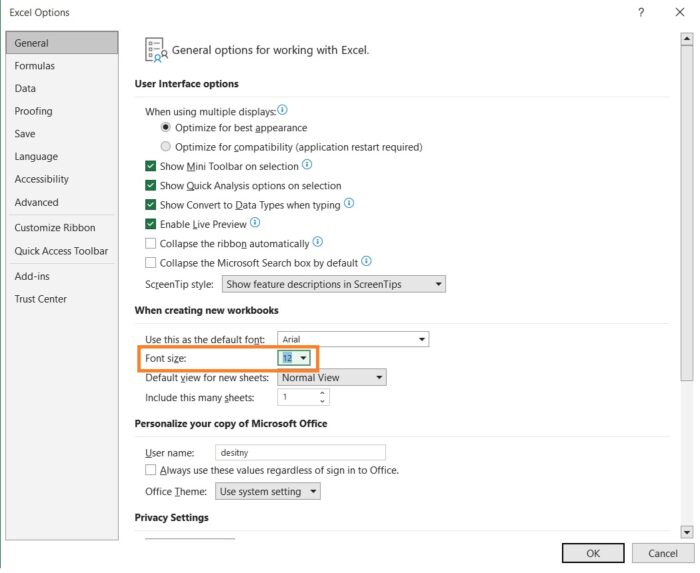Expand the Font size dropdown arrow
Screen dimensions: 700x573
pyautogui.click(x=303, y=358)
